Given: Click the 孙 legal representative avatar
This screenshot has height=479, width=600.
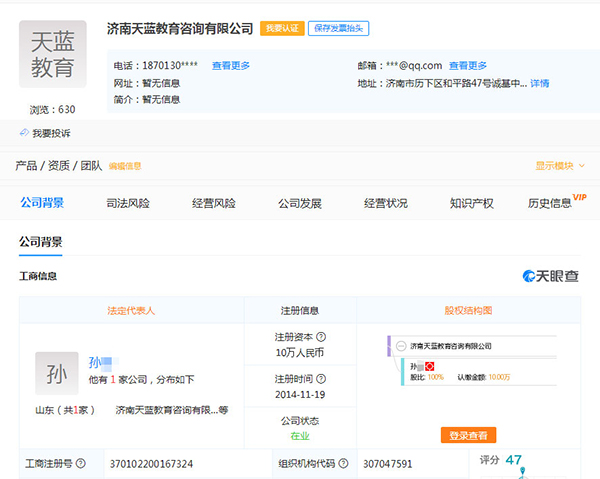Looking at the screenshot, I should (56, 373).
